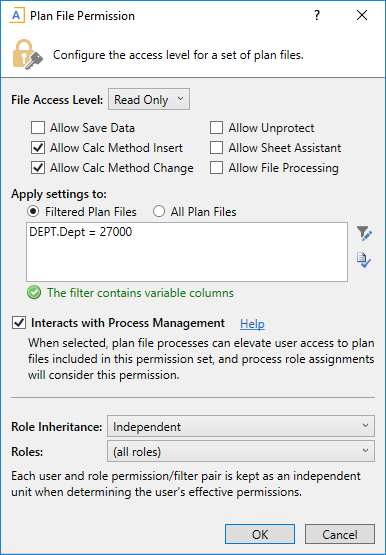The height and width of the screenshot is (555, 386).
Task: Click the Axiom app icon in title bar
Action: tap(17, 16)
